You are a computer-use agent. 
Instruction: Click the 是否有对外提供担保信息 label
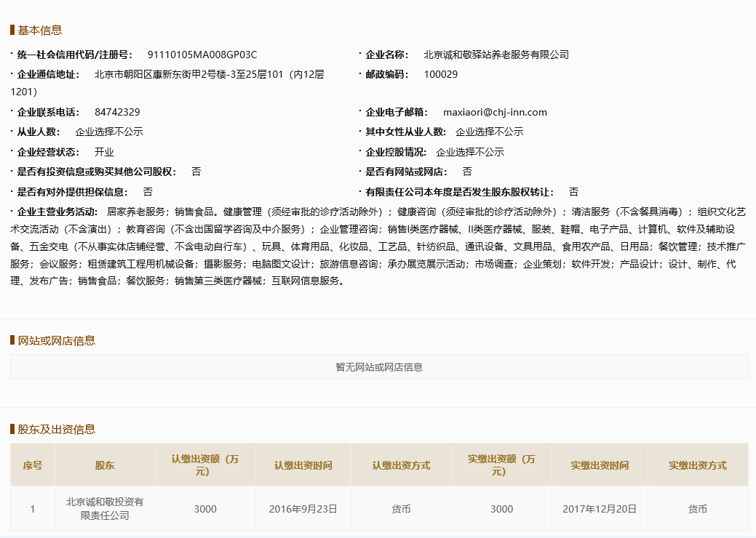(72, 192)
